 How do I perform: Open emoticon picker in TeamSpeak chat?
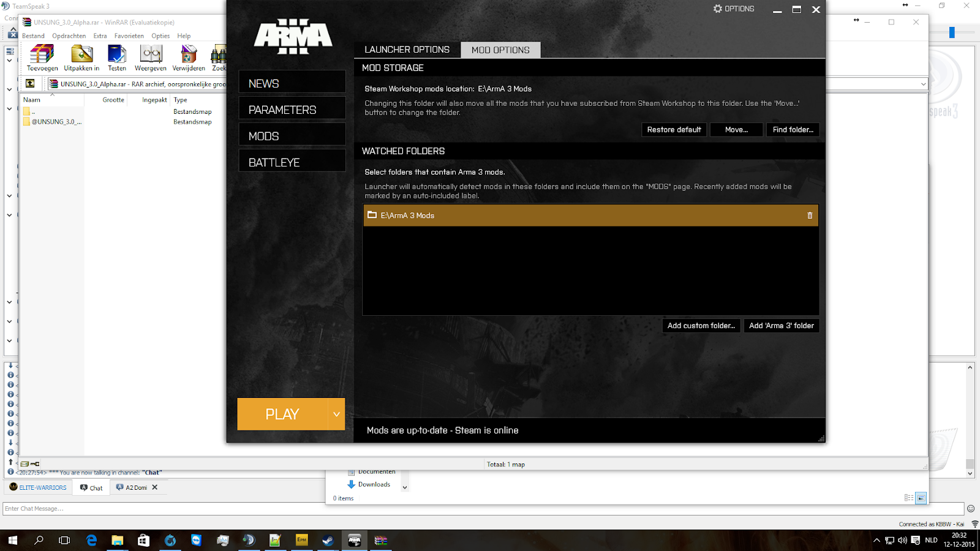971,508
